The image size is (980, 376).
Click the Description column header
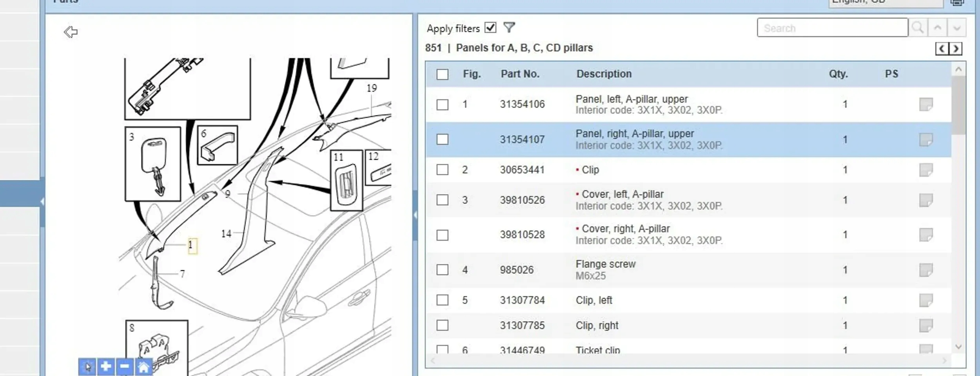tap(604, 74)
